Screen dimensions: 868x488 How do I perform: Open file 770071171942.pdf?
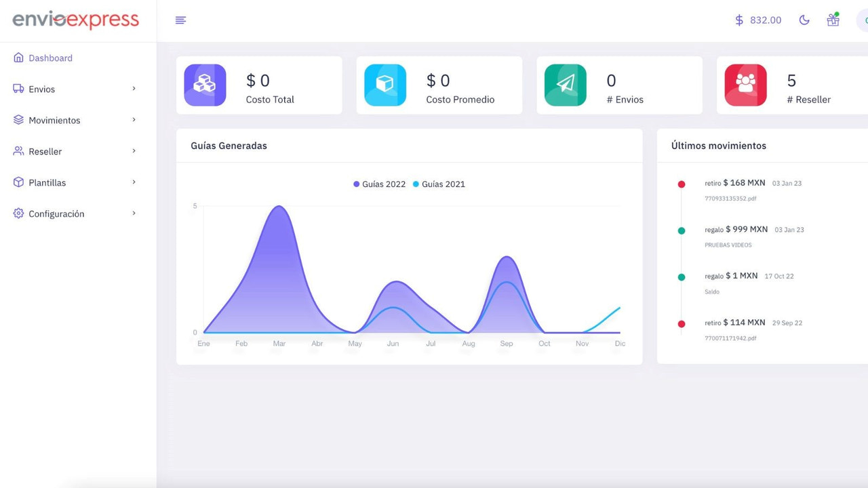tap(730, 338)
